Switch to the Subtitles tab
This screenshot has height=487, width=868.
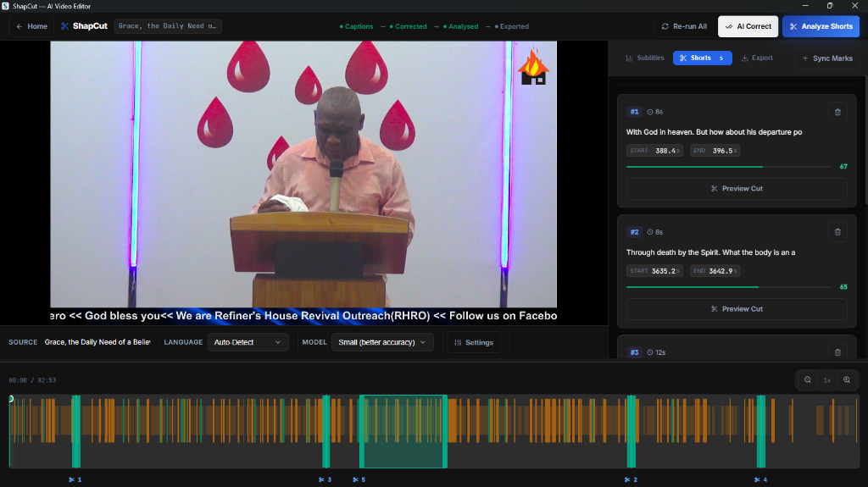pos(645,58)
